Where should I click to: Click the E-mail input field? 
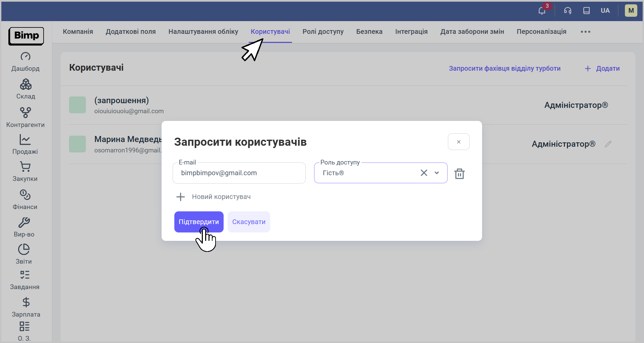(239, 173)
